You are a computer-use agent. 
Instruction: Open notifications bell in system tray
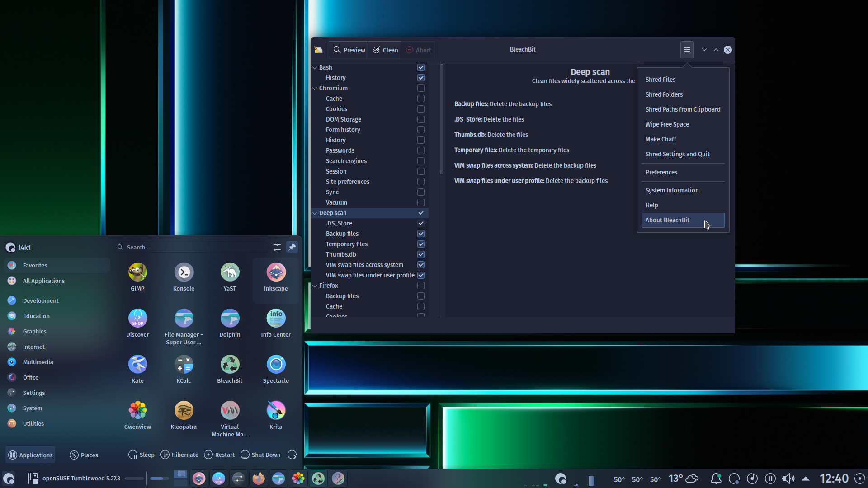(x=716, y=479)
